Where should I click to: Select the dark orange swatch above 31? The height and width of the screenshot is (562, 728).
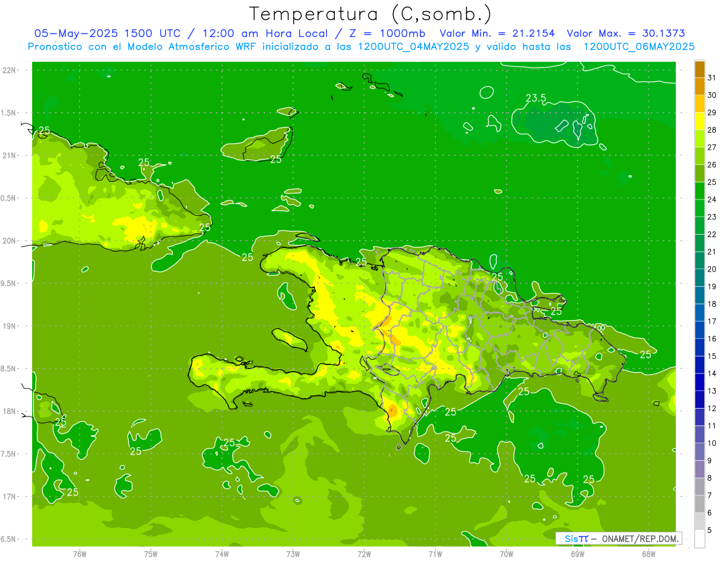point(699,69)
